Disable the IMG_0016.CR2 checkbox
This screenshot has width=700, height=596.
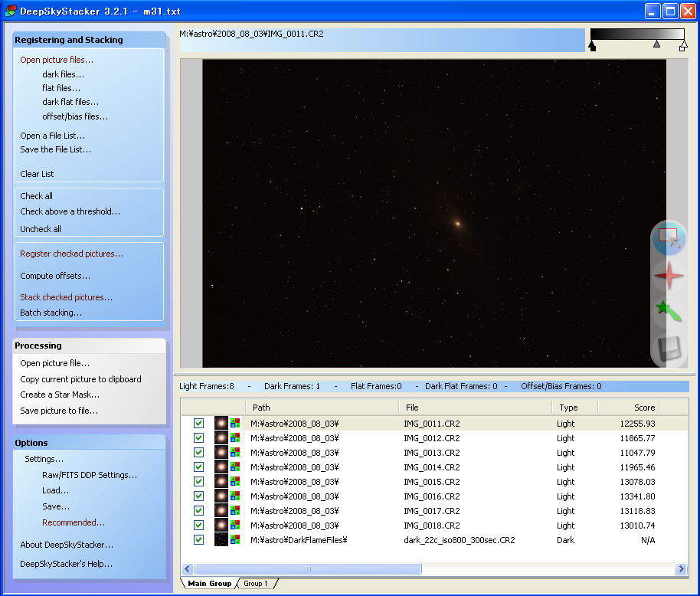click(x=198, y=496)
